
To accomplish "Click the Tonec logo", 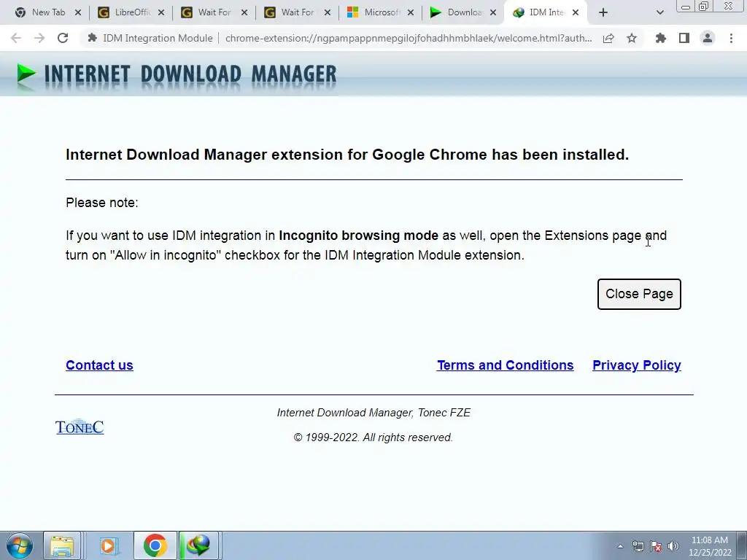I will pos(80,427).
